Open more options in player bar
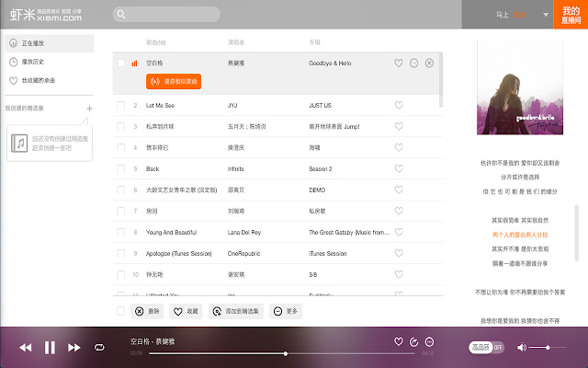588x368 pixels. pos(429,341)
